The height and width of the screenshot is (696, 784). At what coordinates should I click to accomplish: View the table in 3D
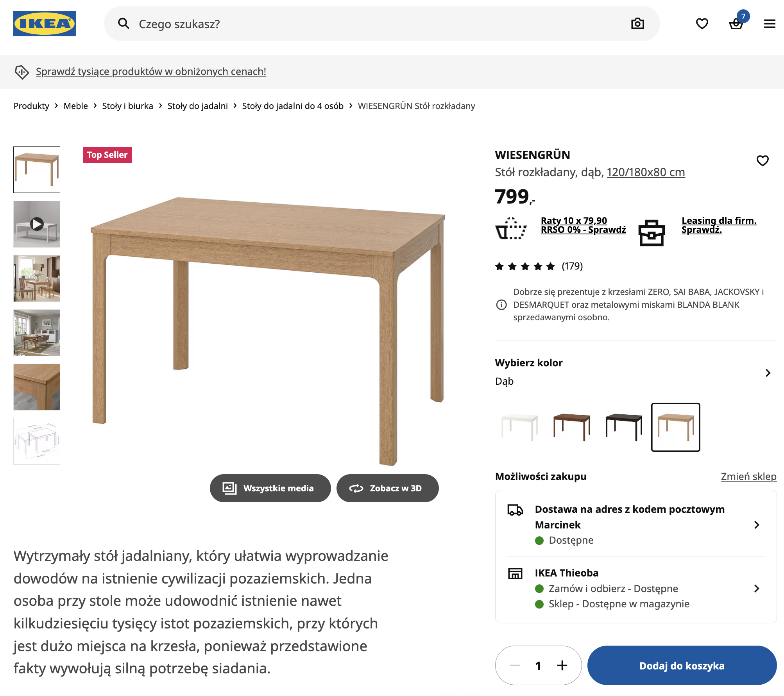[387, 488]
